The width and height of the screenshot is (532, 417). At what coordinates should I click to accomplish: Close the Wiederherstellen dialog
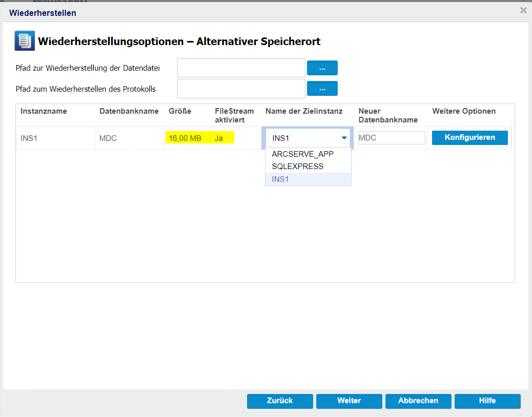[x=523, y=10]
